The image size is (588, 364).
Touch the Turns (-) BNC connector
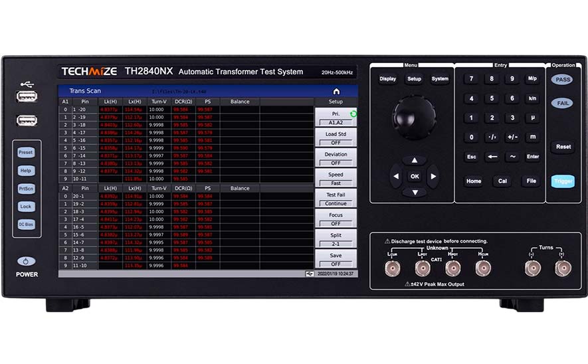click(x=532, y=268)
